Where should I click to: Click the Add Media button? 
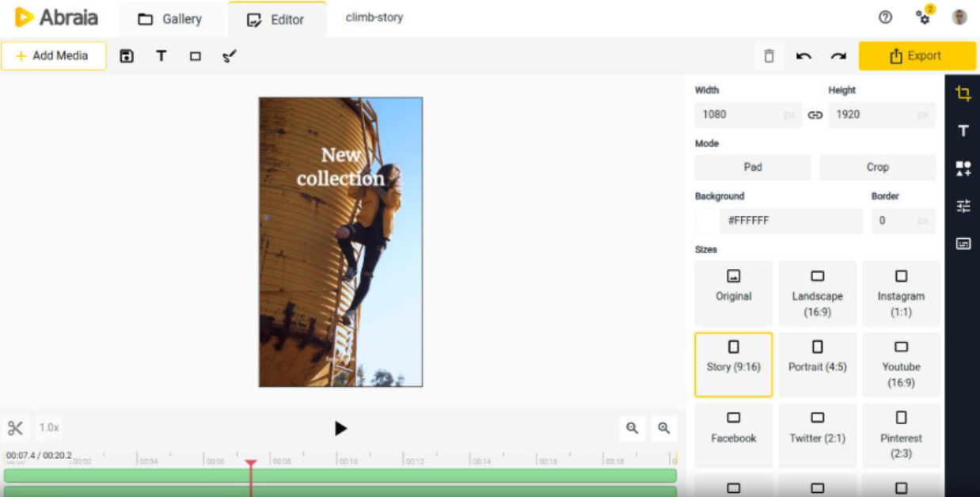pyautogui.click(x=53, y=56)
